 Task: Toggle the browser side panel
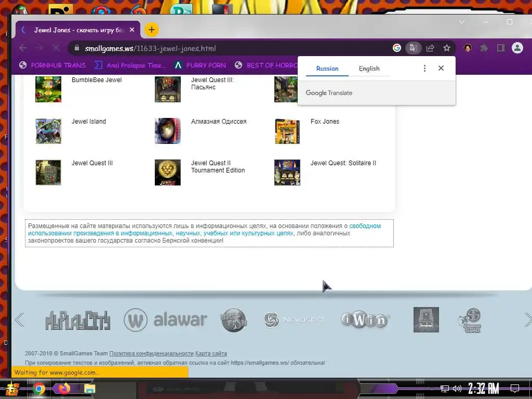501,48
